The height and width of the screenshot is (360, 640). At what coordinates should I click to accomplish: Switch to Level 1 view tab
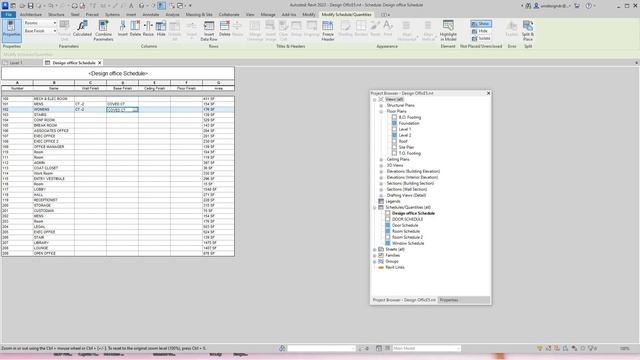coord(16,63)
